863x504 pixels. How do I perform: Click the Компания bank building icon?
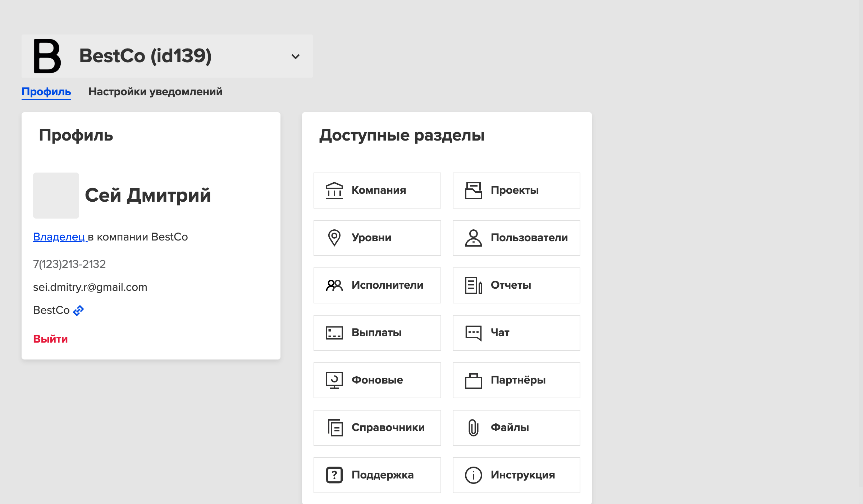[x=334, y=191]
